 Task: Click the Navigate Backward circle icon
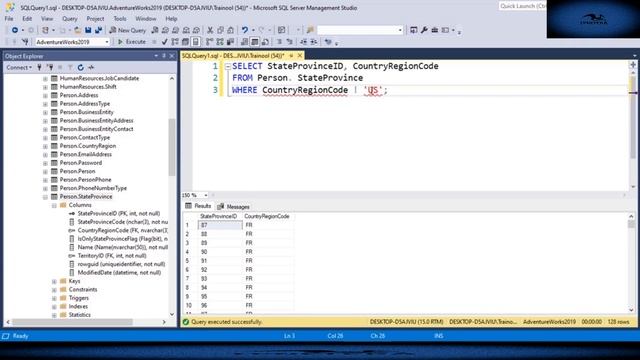tap(15, 30)
